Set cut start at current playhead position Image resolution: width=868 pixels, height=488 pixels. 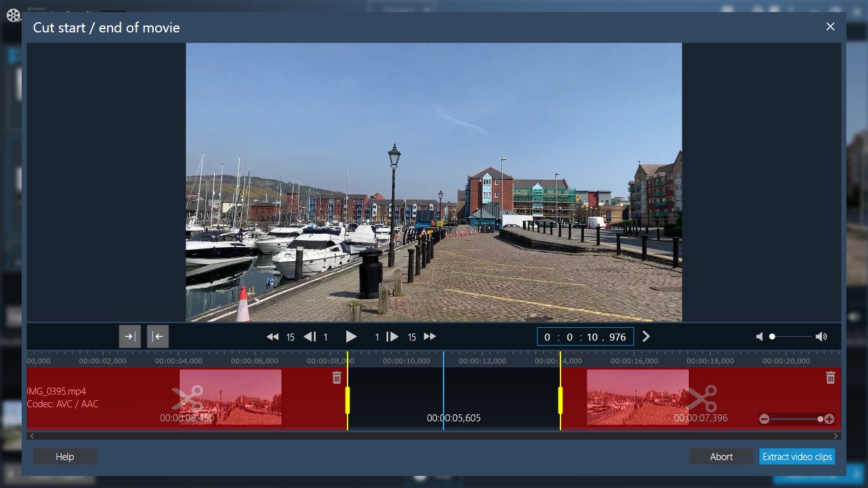(130, 336)
